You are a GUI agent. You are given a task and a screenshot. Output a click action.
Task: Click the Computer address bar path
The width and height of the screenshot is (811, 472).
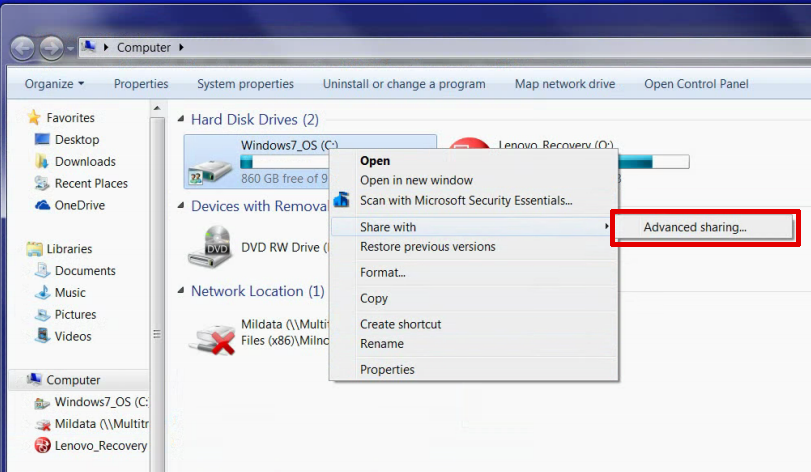[x=143, y=47]
